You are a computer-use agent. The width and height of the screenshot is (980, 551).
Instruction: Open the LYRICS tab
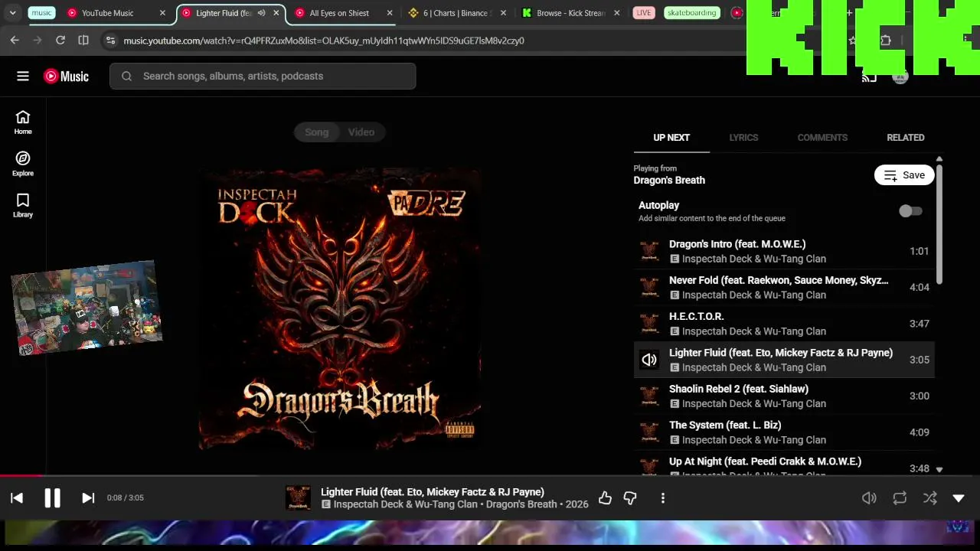(743, 138)
